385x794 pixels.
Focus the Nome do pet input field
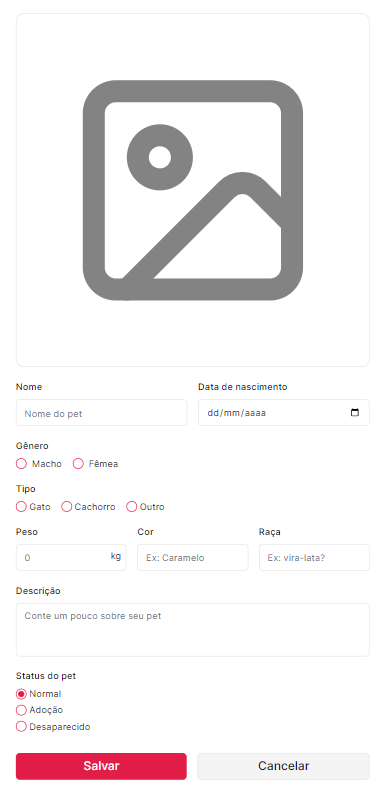click(x=102, y=413)
